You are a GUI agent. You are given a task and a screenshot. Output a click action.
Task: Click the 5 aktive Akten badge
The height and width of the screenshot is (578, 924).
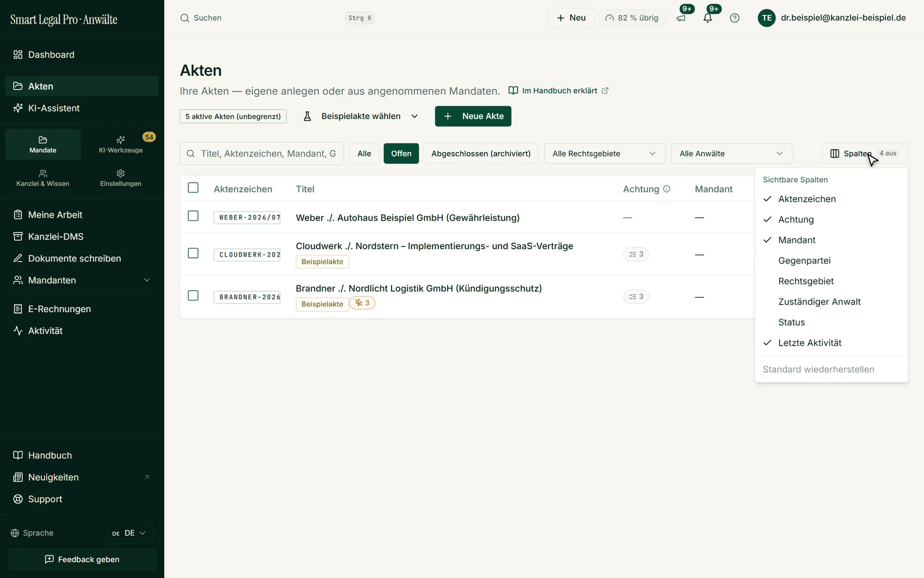(x=233, y=116)
